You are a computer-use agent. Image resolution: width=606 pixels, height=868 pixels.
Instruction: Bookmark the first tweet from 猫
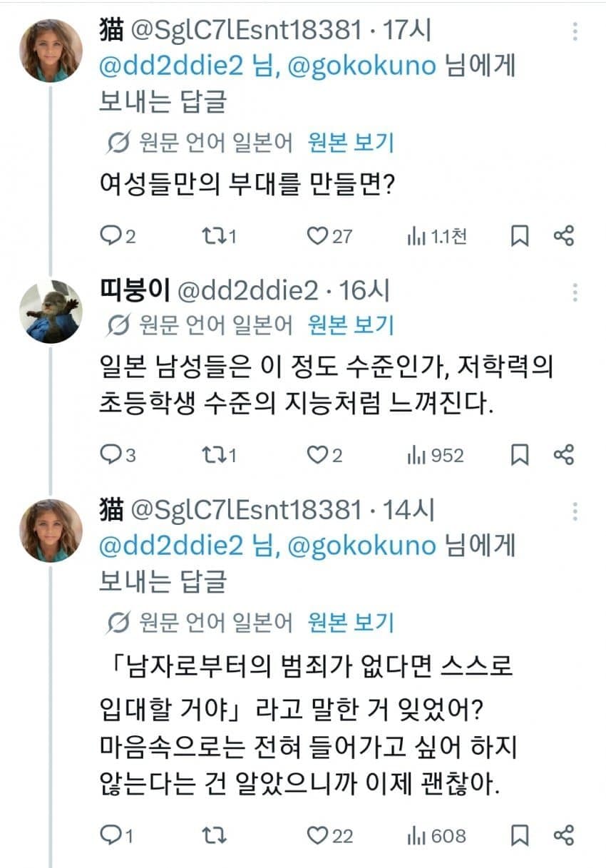click(520, 236)
